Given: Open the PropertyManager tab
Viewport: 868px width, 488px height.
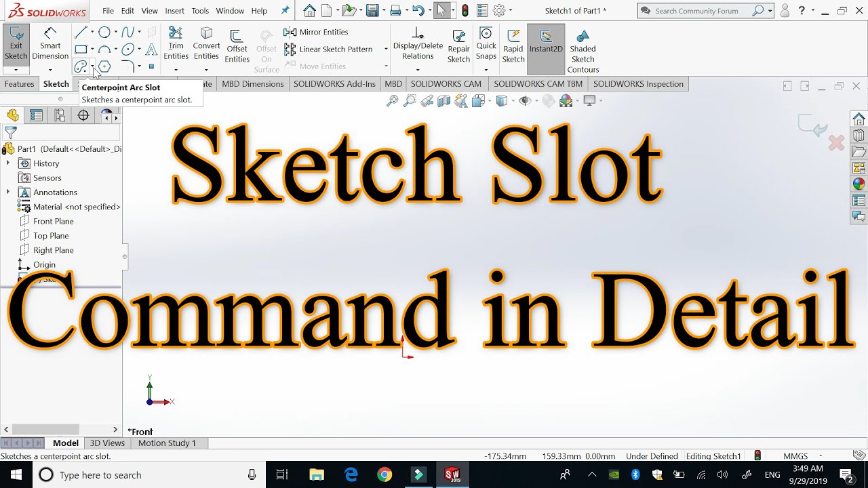Looking at the screenshot, I should pyautogui.click(x=36, y=116).
